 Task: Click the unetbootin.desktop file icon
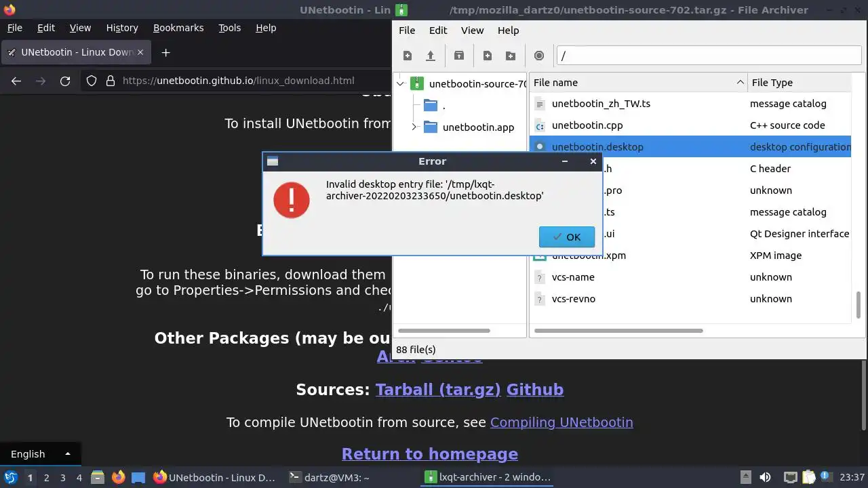540,147
